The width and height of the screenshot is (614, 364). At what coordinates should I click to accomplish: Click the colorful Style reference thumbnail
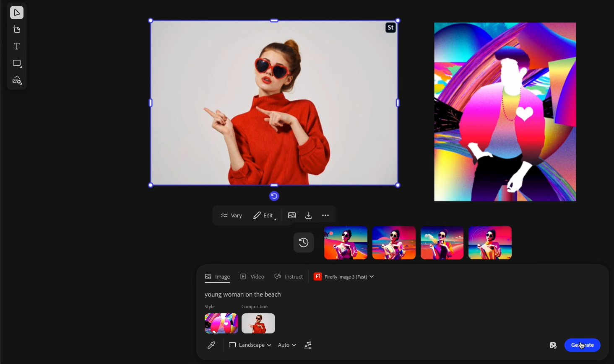(x=221, y=323)
